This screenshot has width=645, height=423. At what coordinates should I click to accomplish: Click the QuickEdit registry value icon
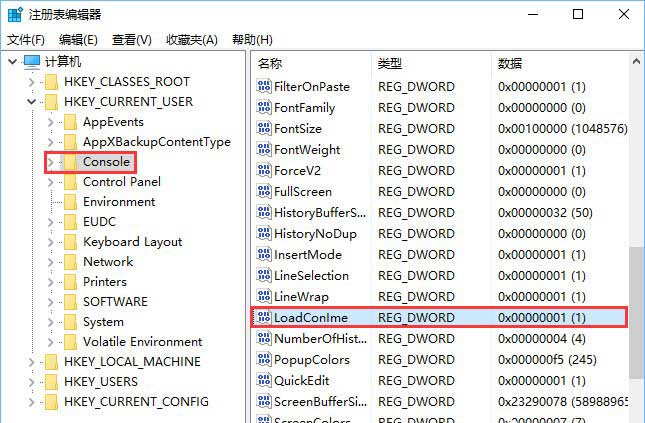tap(264, 380)
